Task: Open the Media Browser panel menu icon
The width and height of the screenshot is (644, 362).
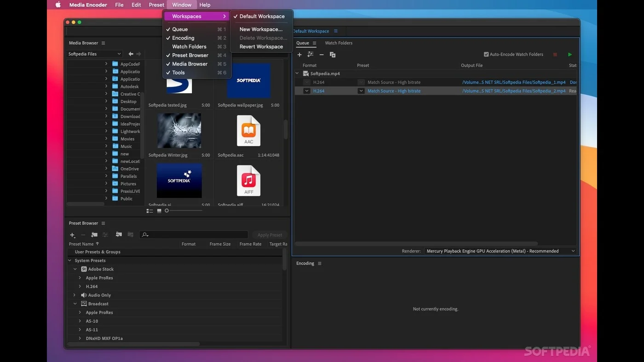Action: pyautogui.click(x=103, y=43)
